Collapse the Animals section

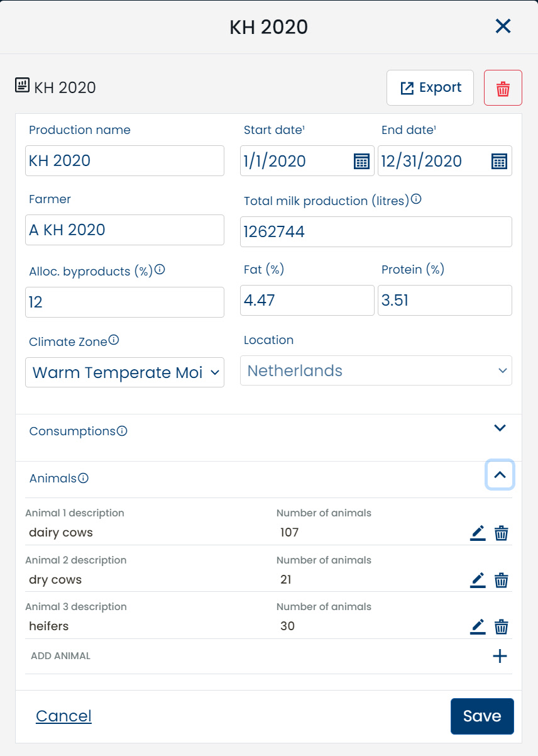pos(500,475)
